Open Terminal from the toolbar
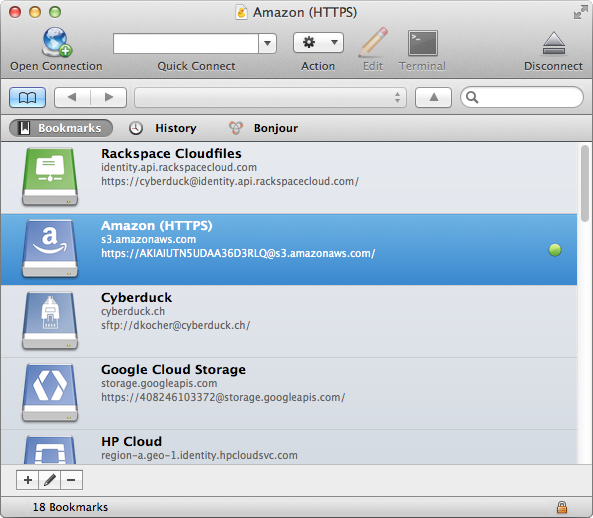This screenshot has width=593, height=518. point(422,43)
